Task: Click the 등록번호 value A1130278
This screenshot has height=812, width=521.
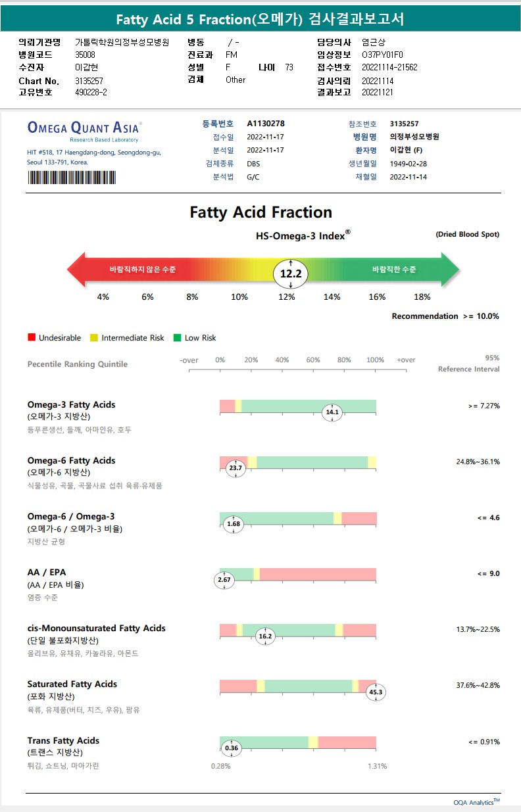Action: 266,124
